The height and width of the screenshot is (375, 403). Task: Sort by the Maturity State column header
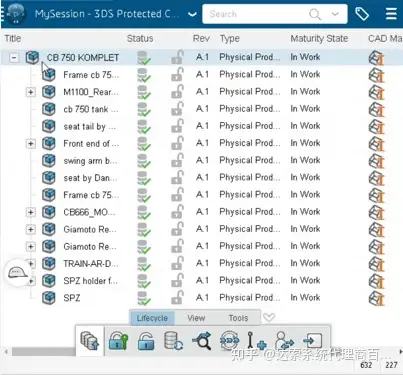pos(319,39)
